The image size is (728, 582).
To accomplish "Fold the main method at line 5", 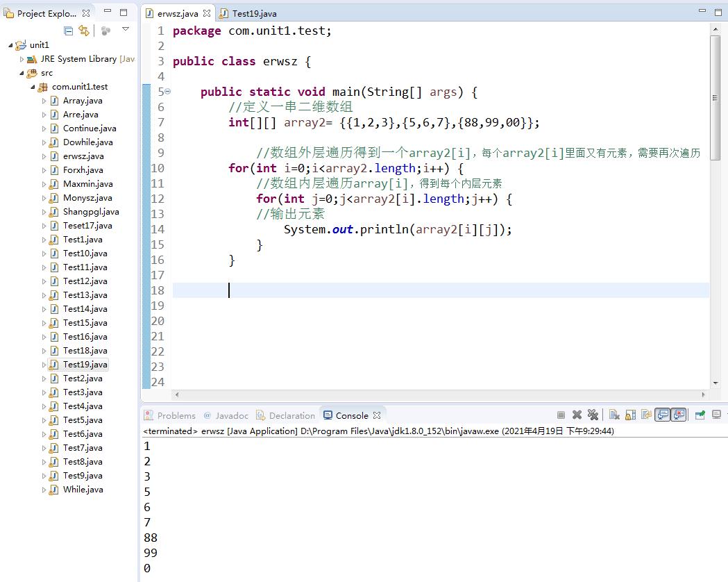I will pos(168,92).
